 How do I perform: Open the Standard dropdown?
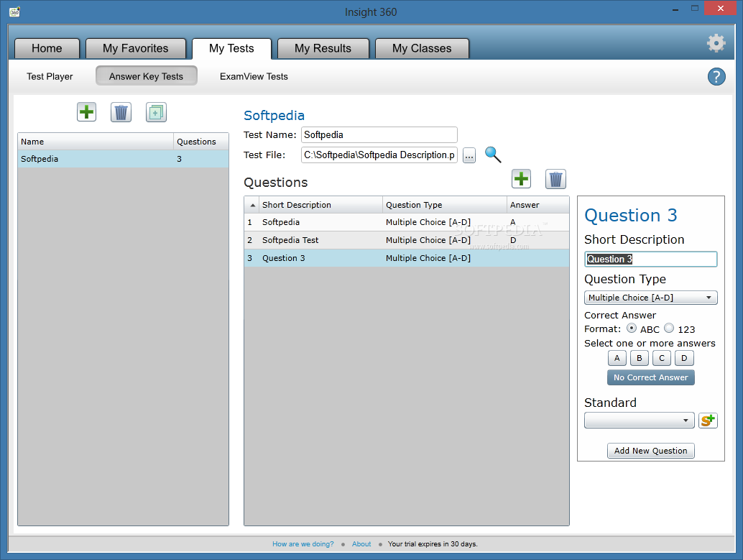640,420
